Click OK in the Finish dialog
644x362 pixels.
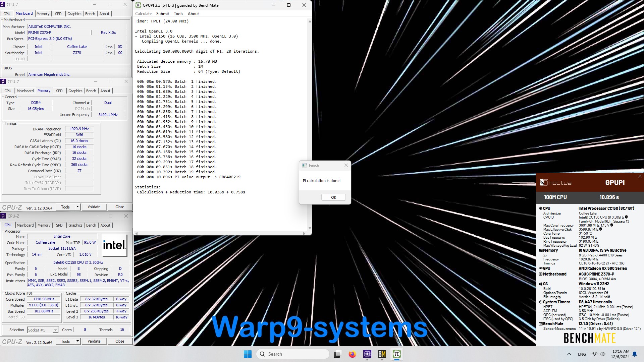click(333, 197)
